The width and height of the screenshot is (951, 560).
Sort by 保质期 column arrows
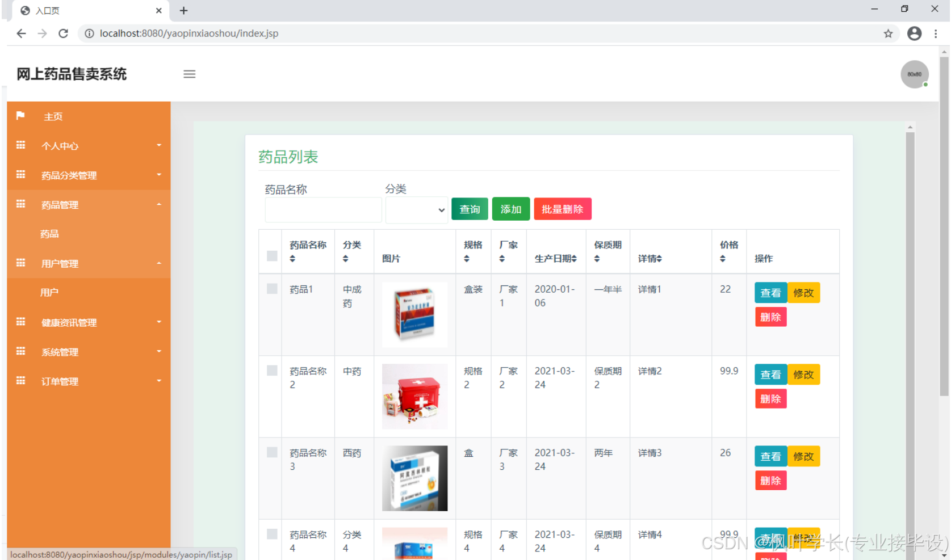click(x=597, y=259)
